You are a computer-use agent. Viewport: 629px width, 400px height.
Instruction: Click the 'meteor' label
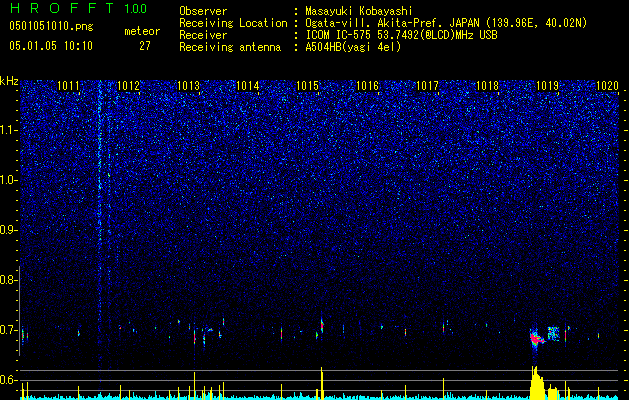[x=142, y=31]
